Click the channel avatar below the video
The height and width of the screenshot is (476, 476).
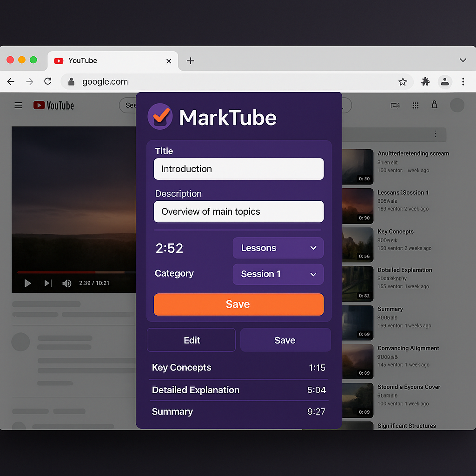[x=20, y=342]
